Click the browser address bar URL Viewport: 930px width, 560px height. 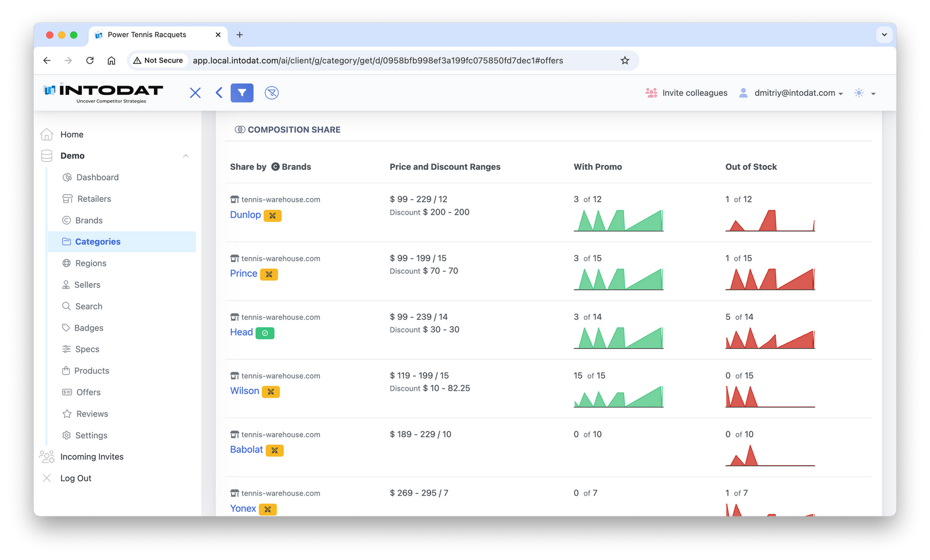point(378,61)
